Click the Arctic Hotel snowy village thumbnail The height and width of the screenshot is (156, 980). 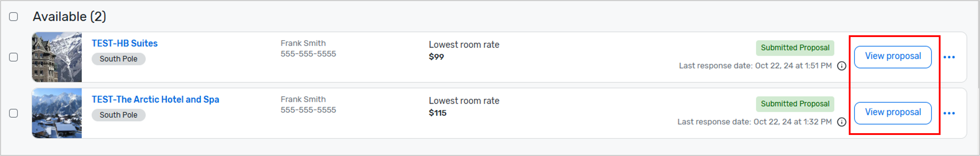point(57,113)
